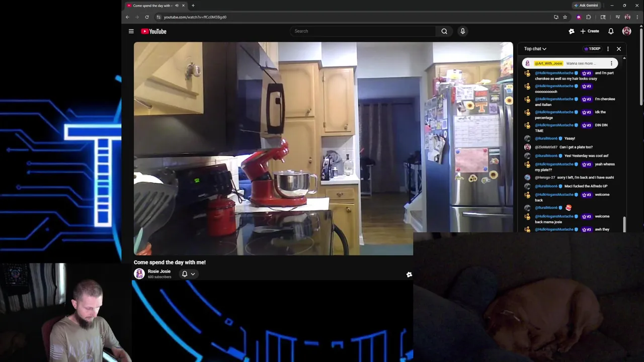Open the Chrome profile avatar
This screenshot has width=644, height=362.
coord(627,17)
